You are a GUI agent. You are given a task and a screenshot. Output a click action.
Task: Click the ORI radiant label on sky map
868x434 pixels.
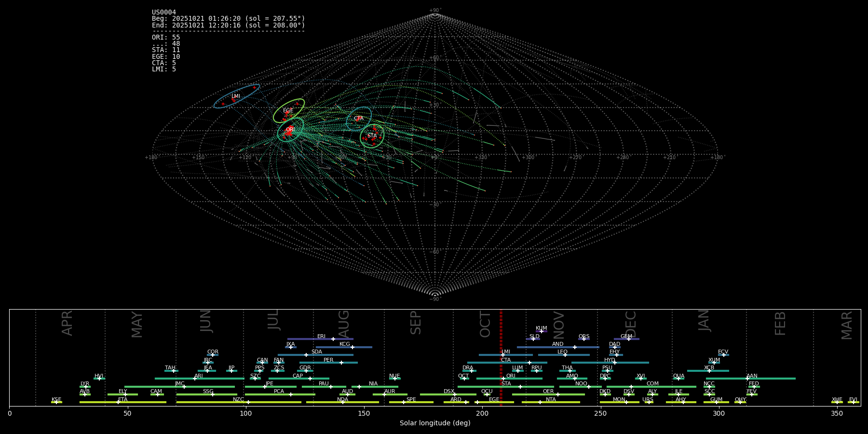[x=290, y=129]
